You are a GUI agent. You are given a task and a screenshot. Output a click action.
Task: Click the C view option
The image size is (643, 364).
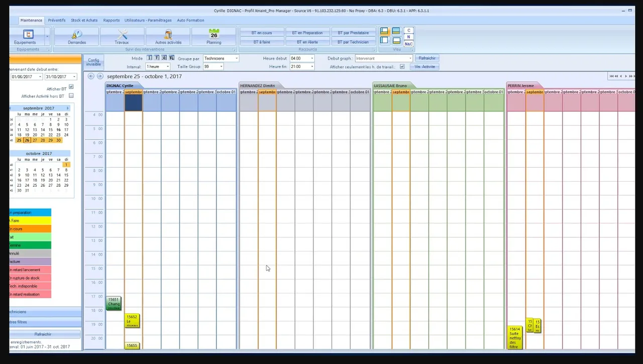pos(408,30)
